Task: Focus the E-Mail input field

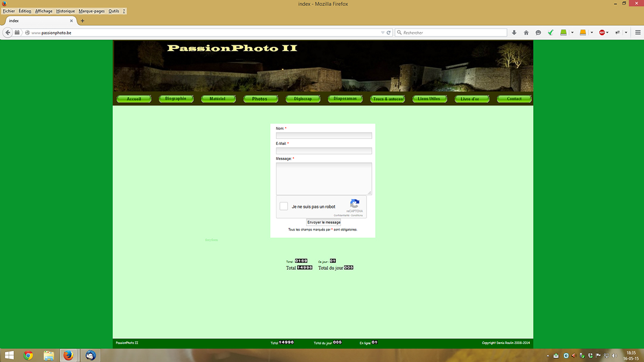Action: click(x=323, y=151)
